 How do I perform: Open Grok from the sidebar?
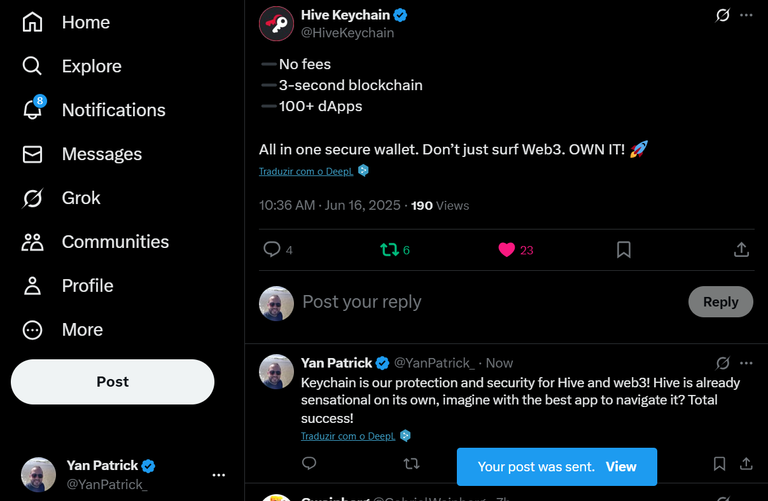click(61, 198)
